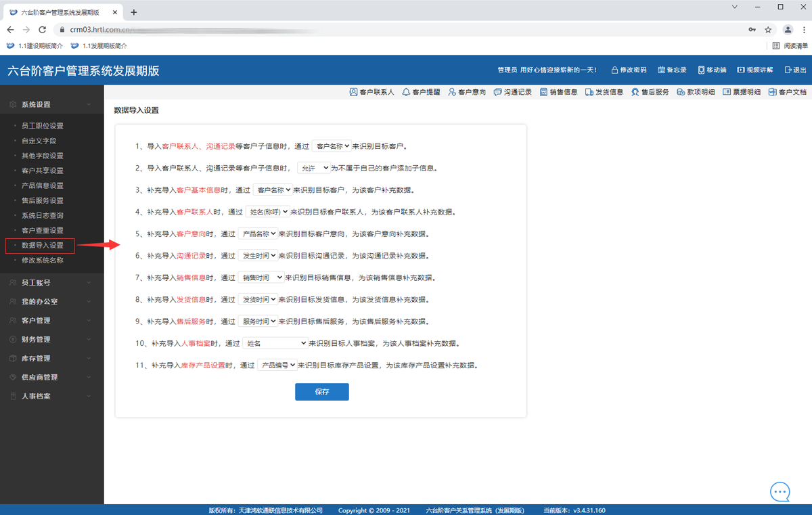Open the 服务时间 dropdown in rule 9
The image size is (812, 515).
[258, 321]
